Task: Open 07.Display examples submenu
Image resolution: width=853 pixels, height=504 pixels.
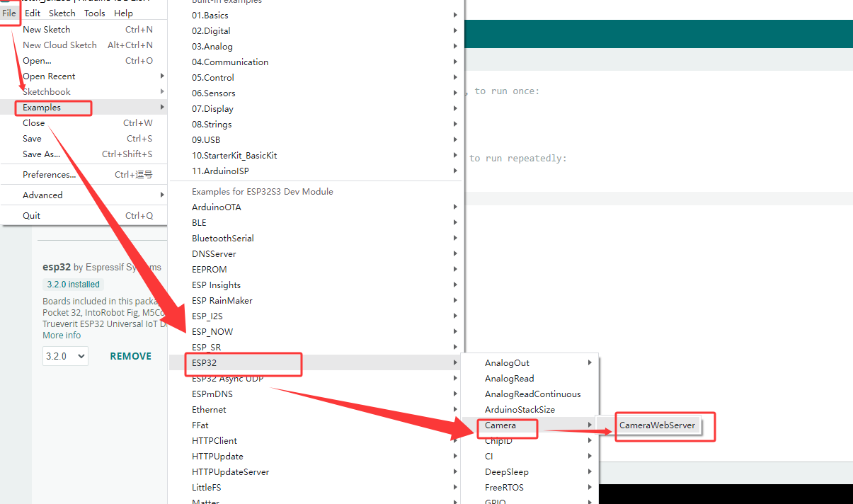Action: (x=316, y=109)
